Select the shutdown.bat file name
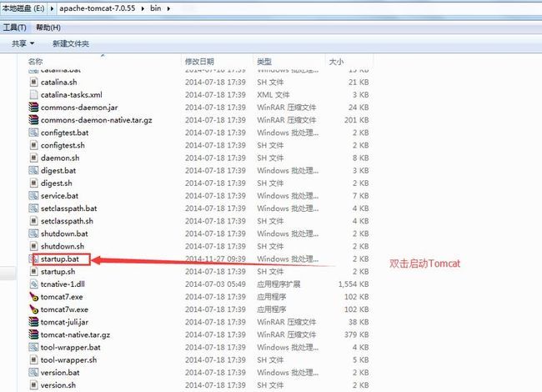Image resolution: width=542 pixels, height=392 pixels. tap(64, 234)
